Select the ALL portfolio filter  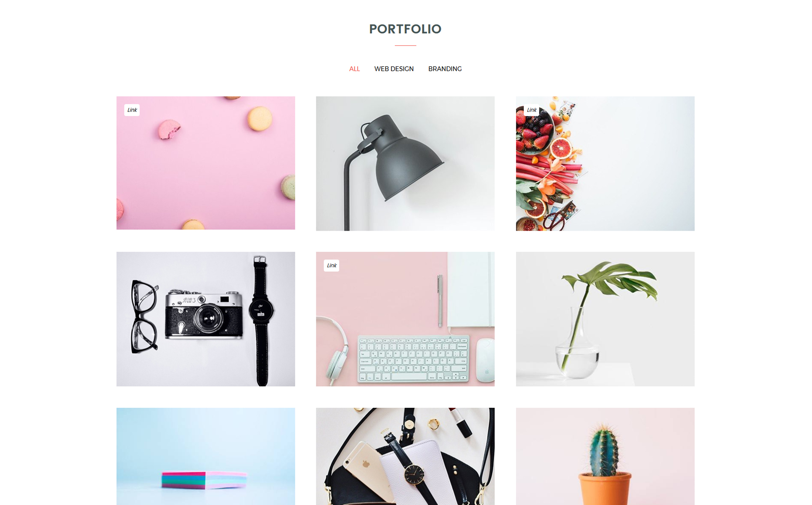coord(354,69)
